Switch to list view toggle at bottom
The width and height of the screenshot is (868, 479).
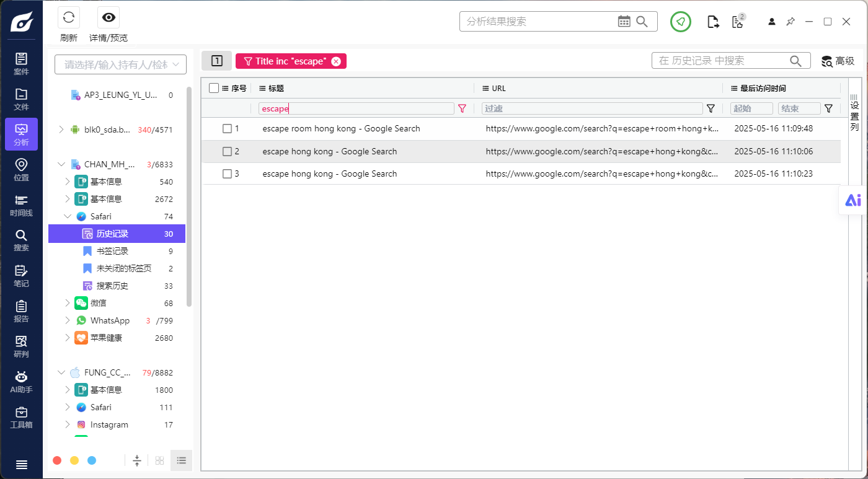(x=182, y=460)
